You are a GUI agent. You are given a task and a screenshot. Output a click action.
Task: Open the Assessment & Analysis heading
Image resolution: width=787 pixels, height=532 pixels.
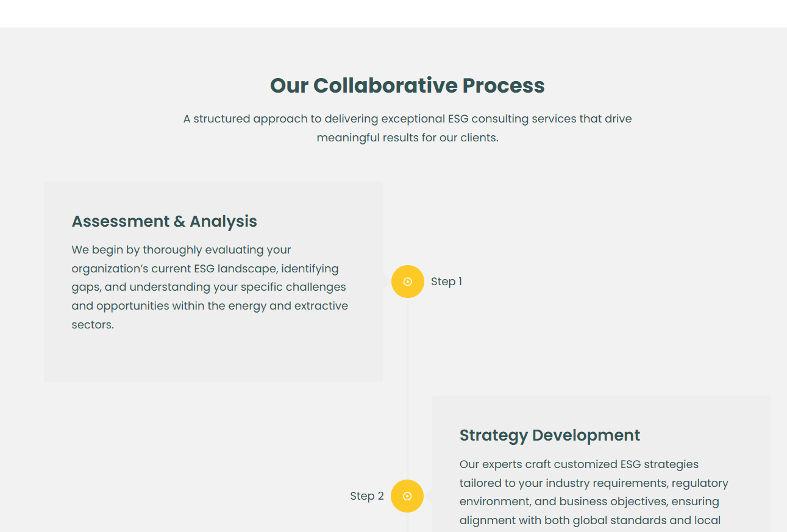tap(165, 221)
